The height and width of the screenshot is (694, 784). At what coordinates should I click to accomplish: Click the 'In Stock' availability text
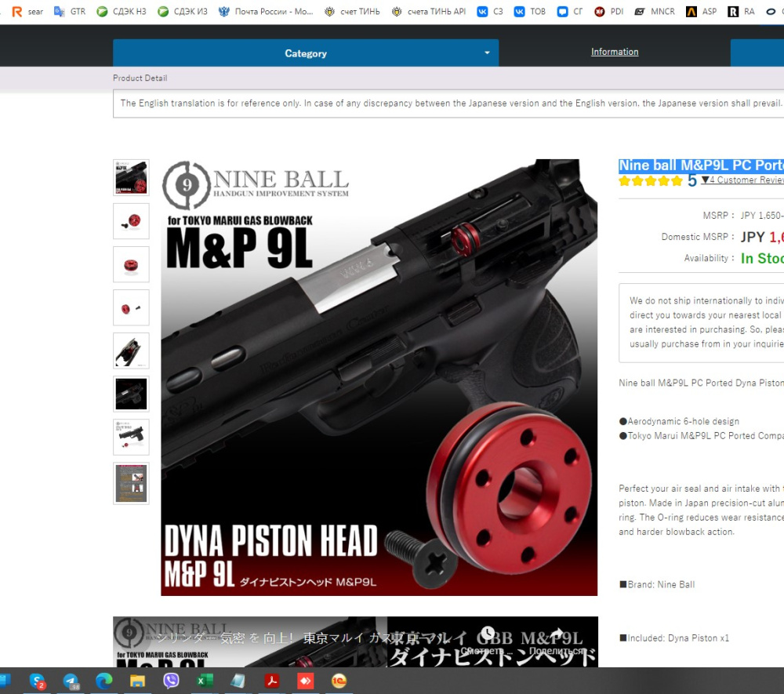coord(762,259)
